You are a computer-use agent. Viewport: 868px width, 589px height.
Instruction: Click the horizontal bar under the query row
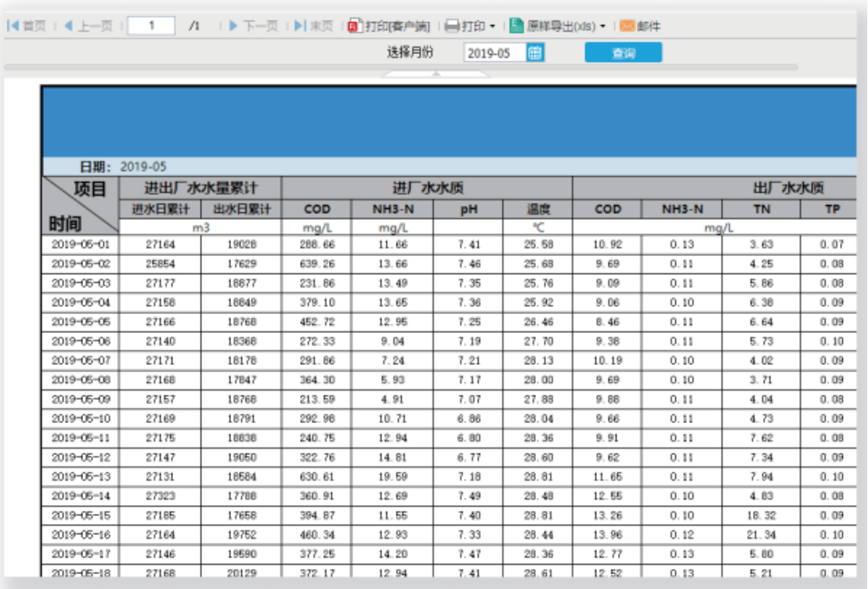tap(401, 67)
